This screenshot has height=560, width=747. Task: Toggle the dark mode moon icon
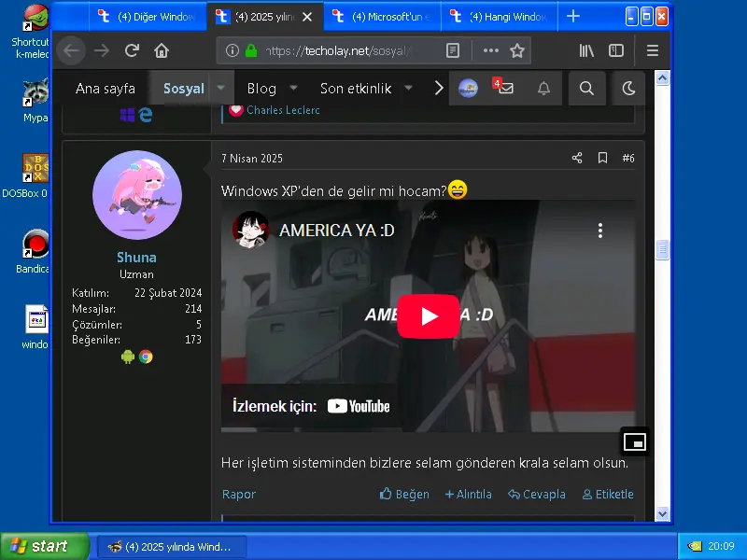pyautogui.click(x=628, y=88)
